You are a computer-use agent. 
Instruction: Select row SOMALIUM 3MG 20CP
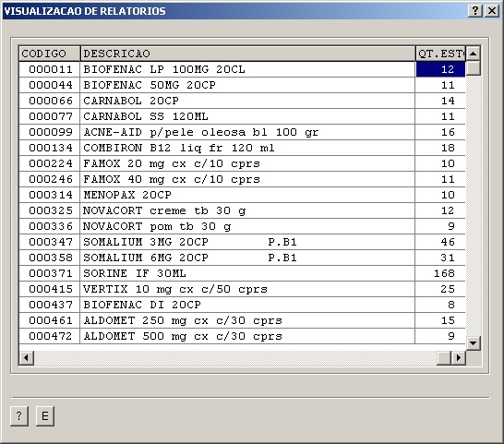pos(242,242)
